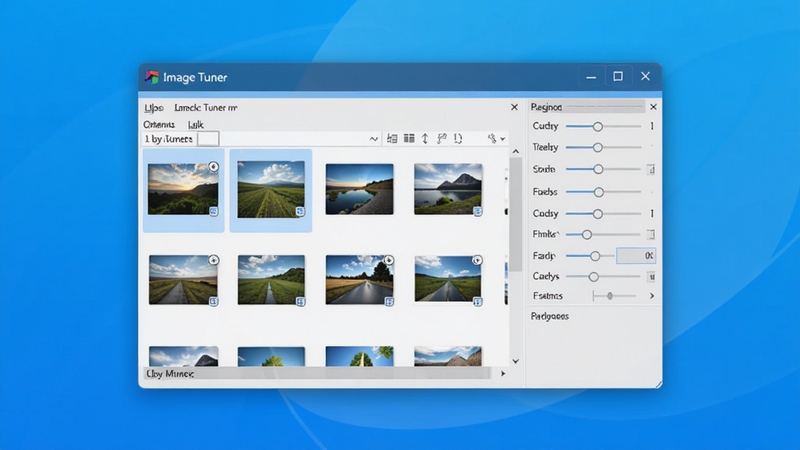
Task: Open the chevron dropdown in the filter bar
Action: pyautogui.click(x=373, y=139)
